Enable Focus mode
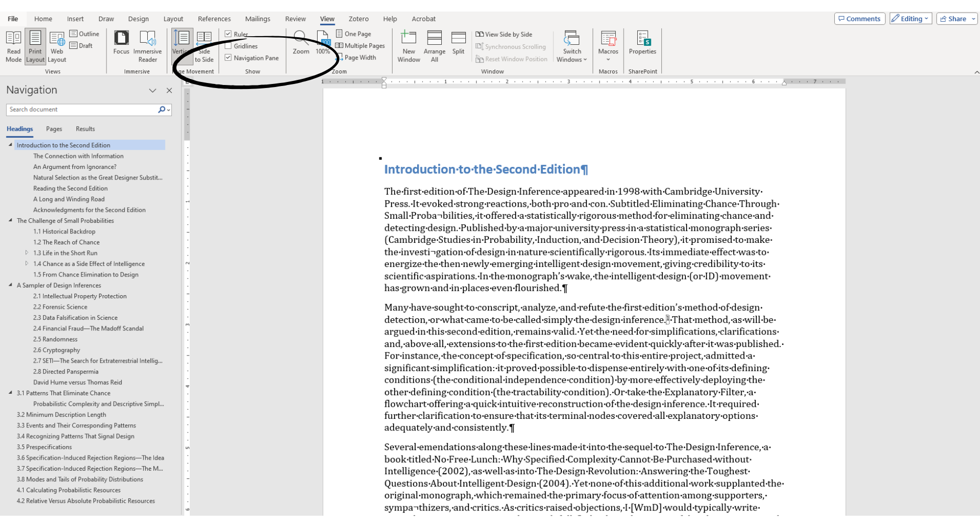980x528 pixels. tap(121, 46)
